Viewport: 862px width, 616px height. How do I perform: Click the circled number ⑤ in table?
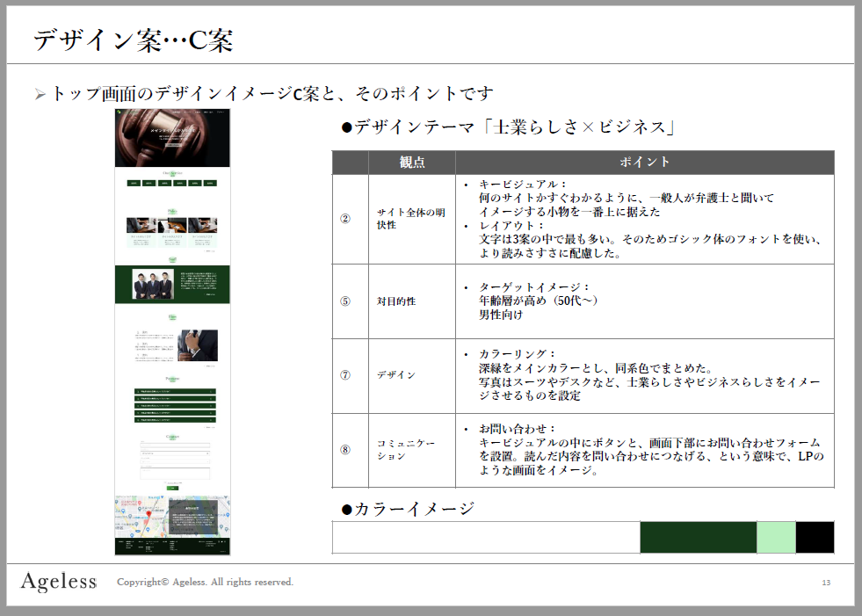click(345, 301)
